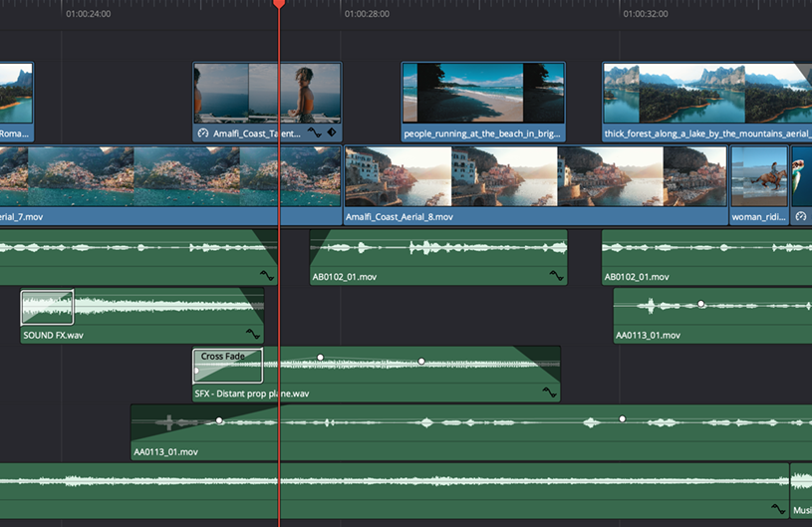Click the curve editor icon on Amalfi_Coast_Talent clip

click(x=315, y=132)
